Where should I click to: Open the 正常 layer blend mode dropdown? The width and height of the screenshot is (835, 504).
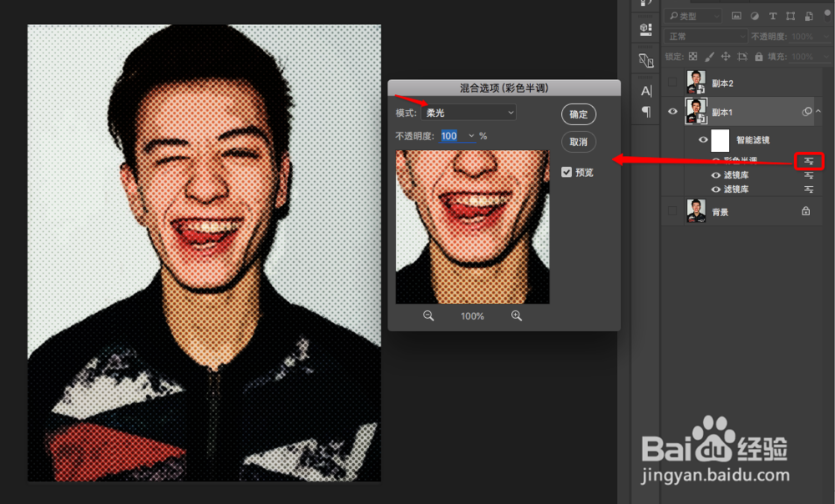[706, 36]
